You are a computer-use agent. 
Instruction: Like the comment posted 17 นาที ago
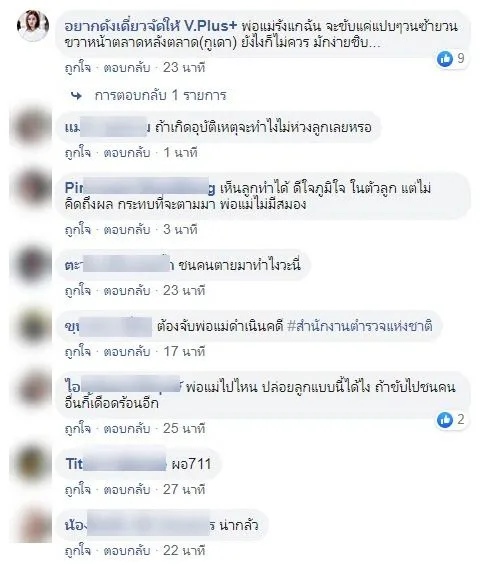coord(78,352)
